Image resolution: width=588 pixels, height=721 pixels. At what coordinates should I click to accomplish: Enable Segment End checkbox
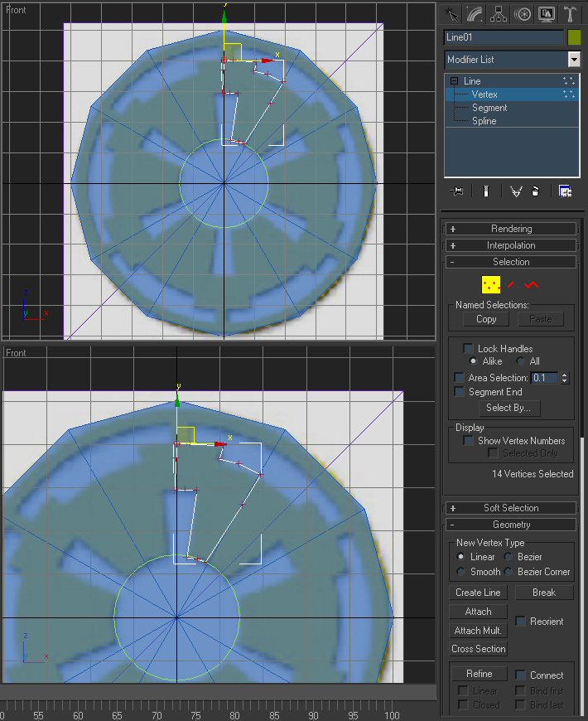[459, 392]
